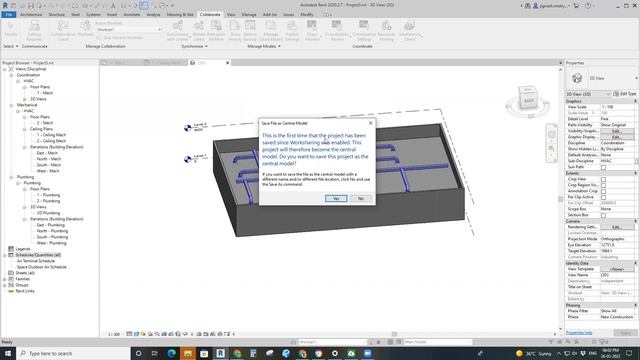Image resolution: width=640 pixels, height=360 pixels.
Task: Click the Edit Type button
Action: pyautogui.click(x=625, y=94)
